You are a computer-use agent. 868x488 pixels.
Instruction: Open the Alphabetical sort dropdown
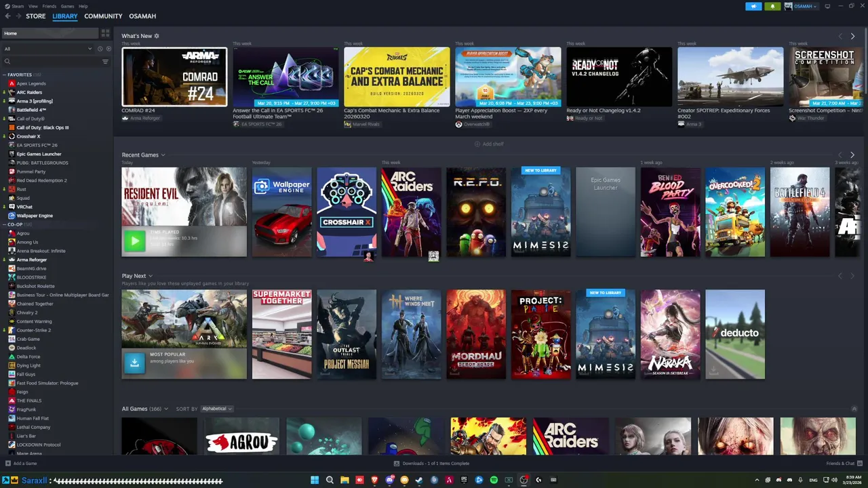click(x=217, y=409)
